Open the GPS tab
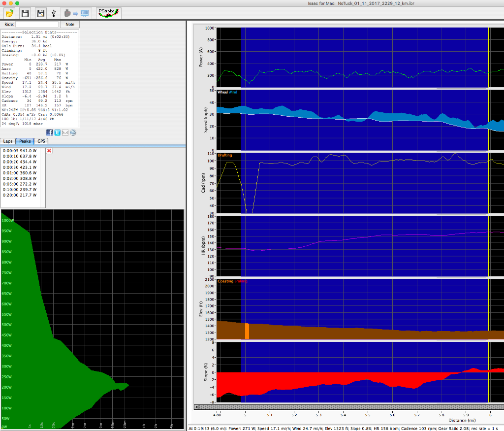 pos(41,141)
